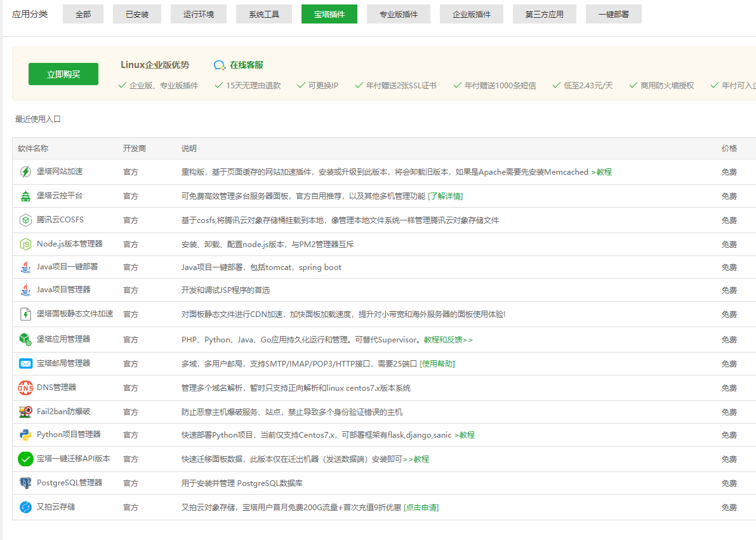Click the 宝塔一键迁移API版本 green check icon
This screenshot has height=540, width=756.
pyautogui.click(x=25, y=459)
